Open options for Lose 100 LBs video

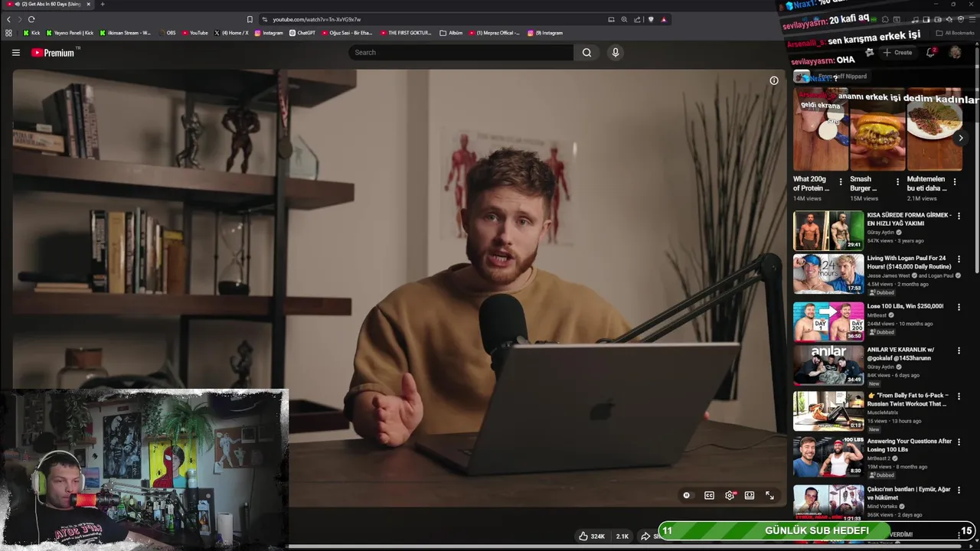(959, 307)
